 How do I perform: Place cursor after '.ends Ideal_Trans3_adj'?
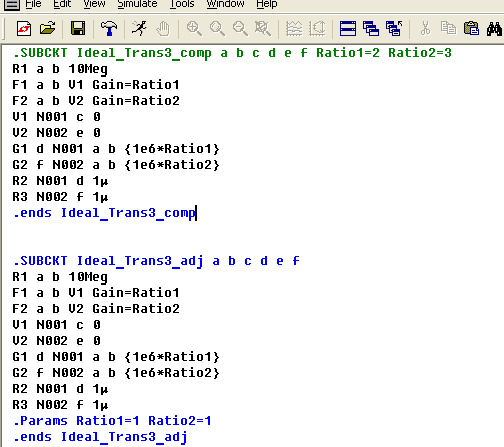[189, 437]
